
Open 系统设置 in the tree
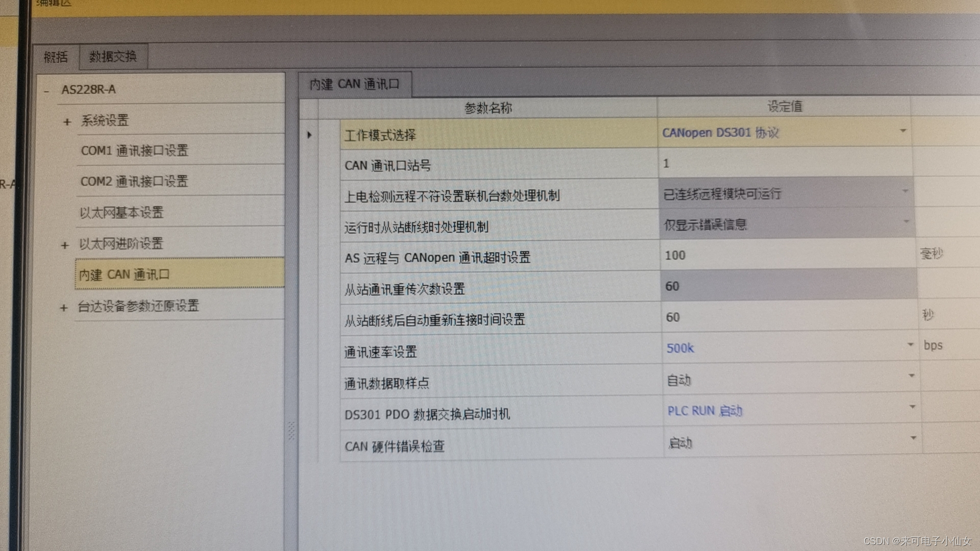pyautogui.click(x=105, y=120)
